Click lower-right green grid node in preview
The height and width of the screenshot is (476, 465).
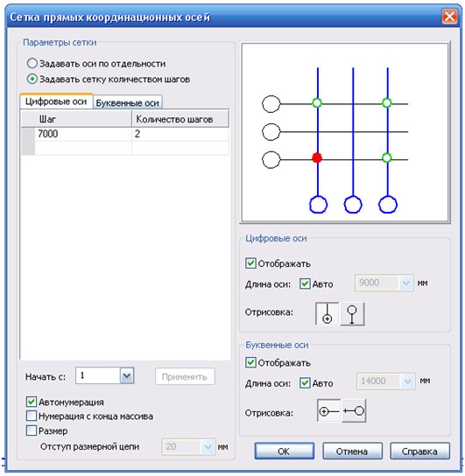click(x=387, y=157)
